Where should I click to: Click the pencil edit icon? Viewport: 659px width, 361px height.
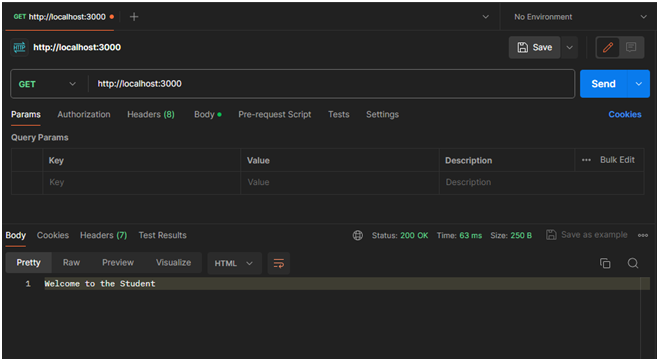608,47
